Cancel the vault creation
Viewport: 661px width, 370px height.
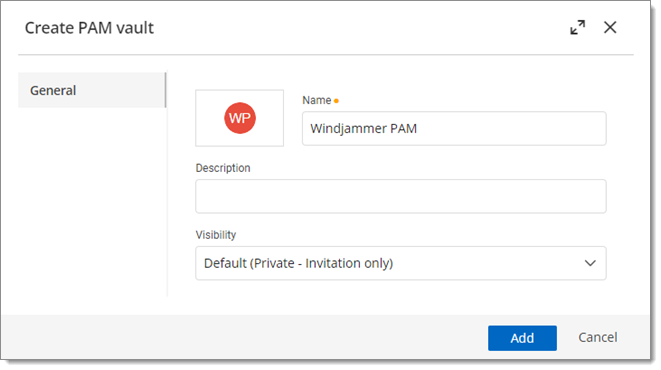point(598,338)
